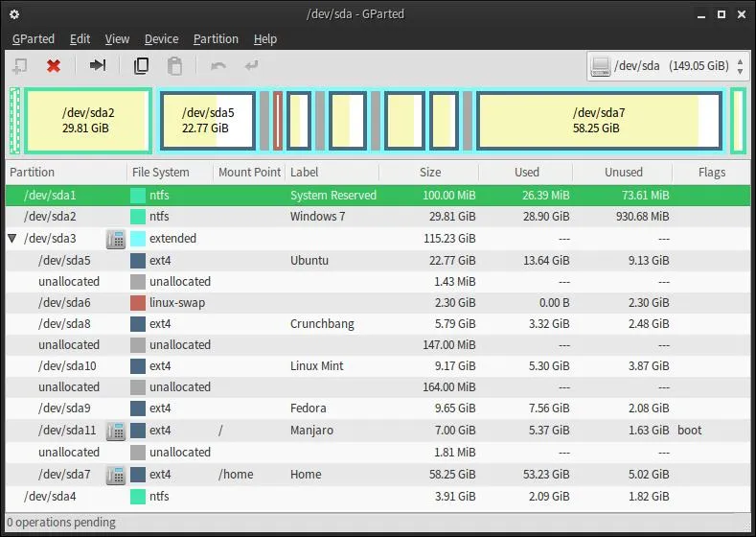The image size is (756, 537).
Task: Select the /dev/sda2 block in disk map
Action: [88, 121]
